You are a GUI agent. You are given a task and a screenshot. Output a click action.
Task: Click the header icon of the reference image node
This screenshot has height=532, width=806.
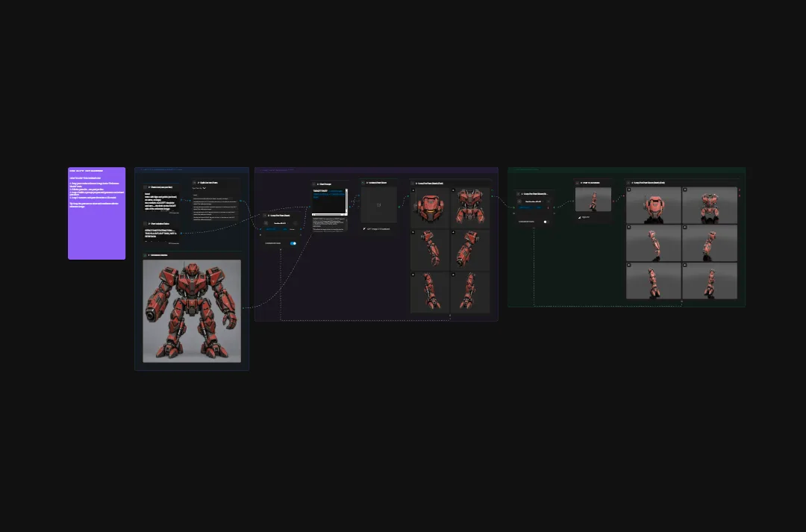pyautogui.click(x=145, y=255)
